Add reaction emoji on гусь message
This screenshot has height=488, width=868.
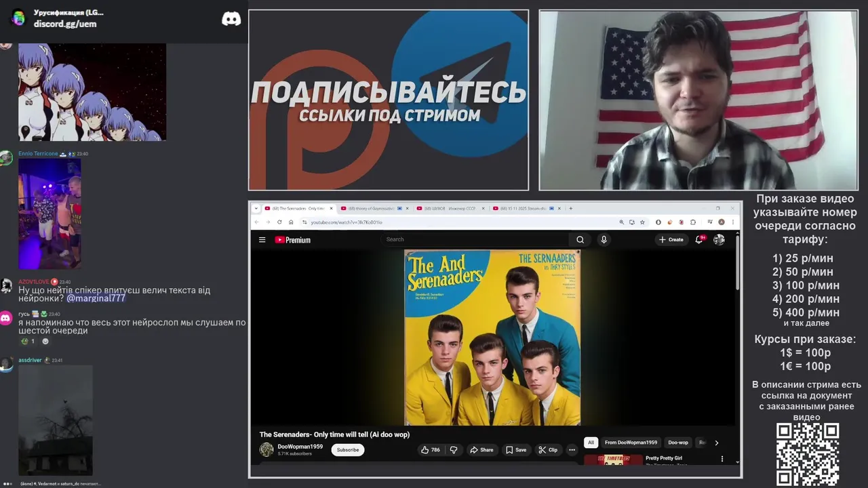click(45, 341)
